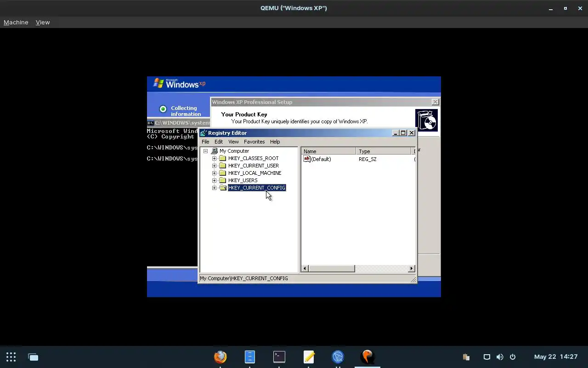Screen dimensions: 588x368
Task: Click the My Computer icon in tree
Action: click(x=214, y=151)
